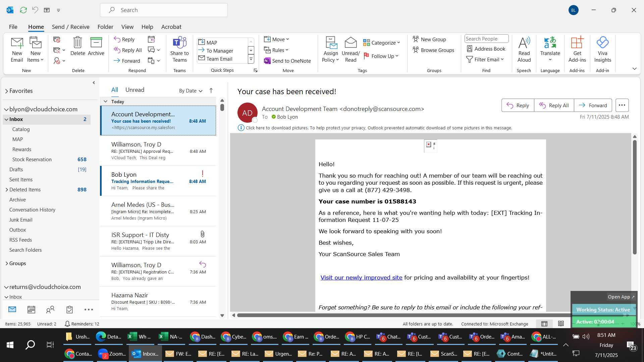
Task: Click Reply All button in reading pane
Action: click(x=554, y=105)
